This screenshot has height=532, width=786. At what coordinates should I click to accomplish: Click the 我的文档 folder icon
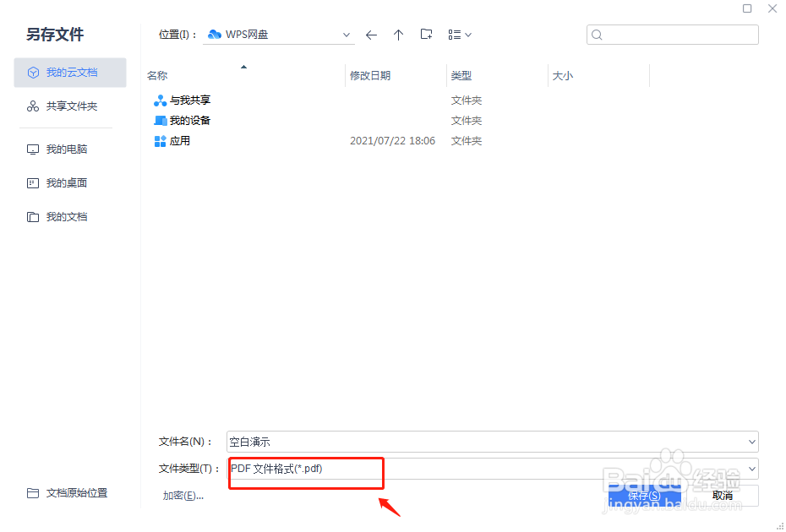pos(33,217)
